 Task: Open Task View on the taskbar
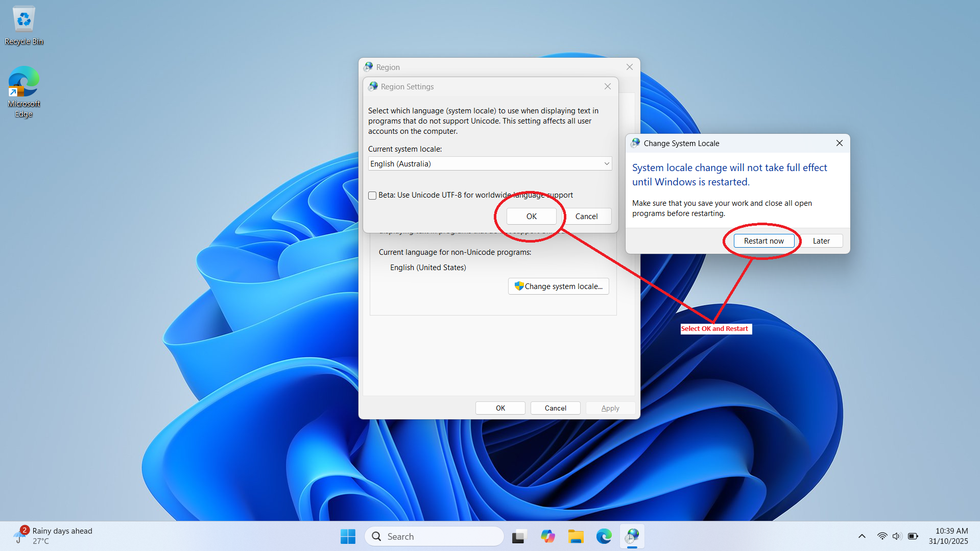tap(519, 536)
